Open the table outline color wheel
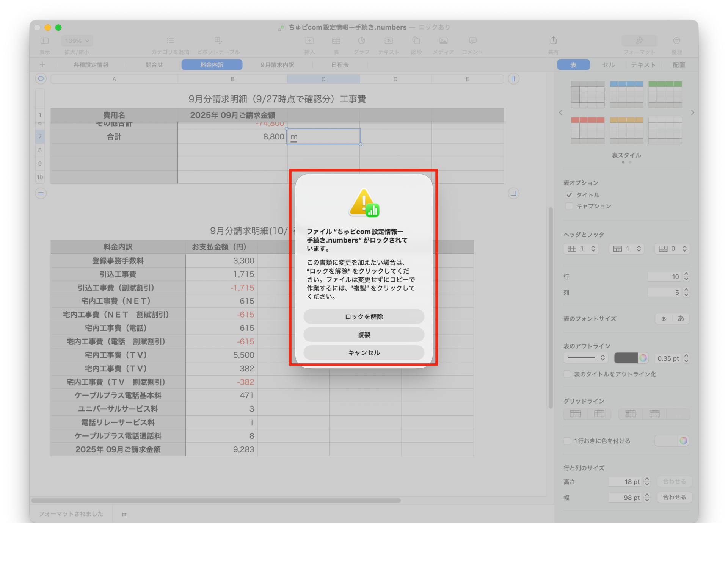This screenshot has width=728, height=562. click(643, 358)
